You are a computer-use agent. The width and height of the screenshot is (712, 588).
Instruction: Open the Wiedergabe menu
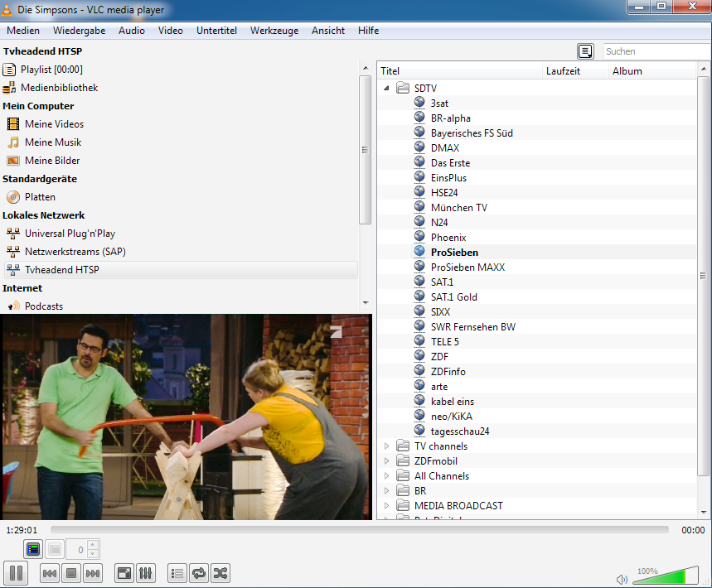tap(79, 31)
